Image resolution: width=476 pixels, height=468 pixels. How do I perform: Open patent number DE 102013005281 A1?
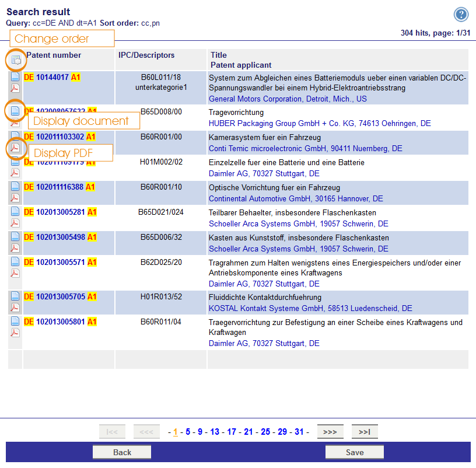[x=61, y=212]
